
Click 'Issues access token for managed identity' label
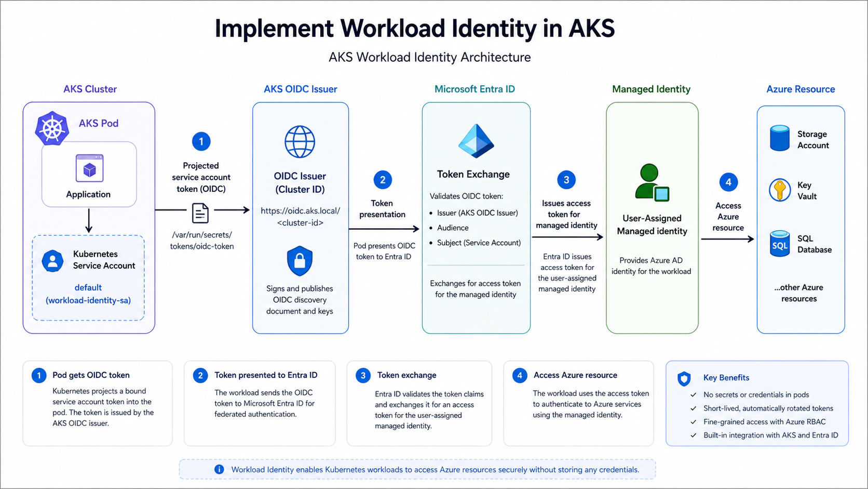point(566,214)
